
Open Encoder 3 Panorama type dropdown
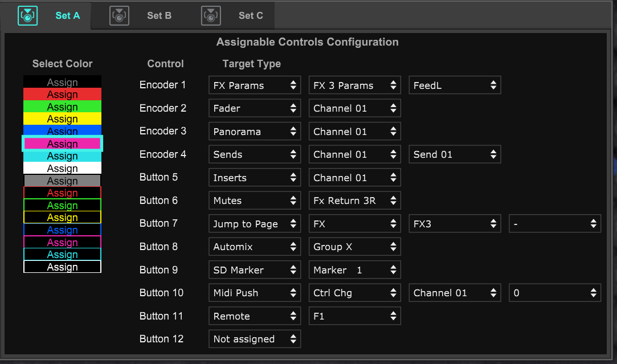coord(255,132)
